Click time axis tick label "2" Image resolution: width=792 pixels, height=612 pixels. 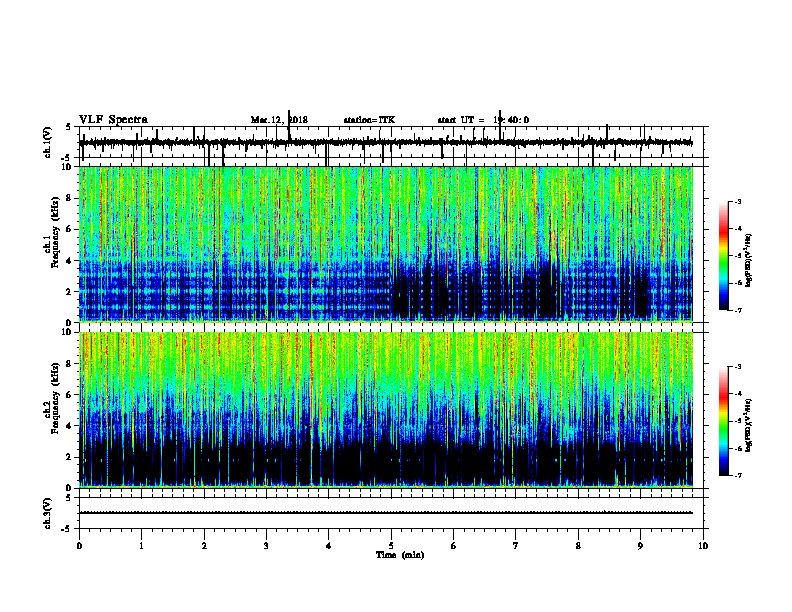pos(204,546)
